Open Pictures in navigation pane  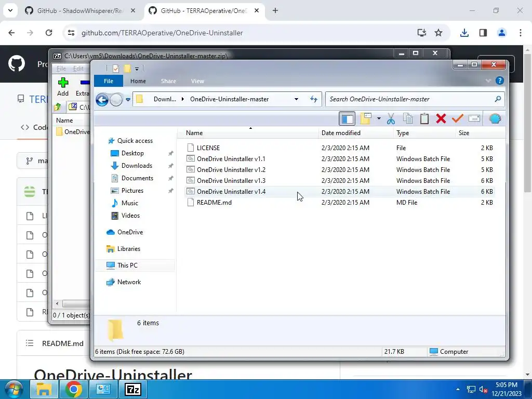[x=132, y=191]
